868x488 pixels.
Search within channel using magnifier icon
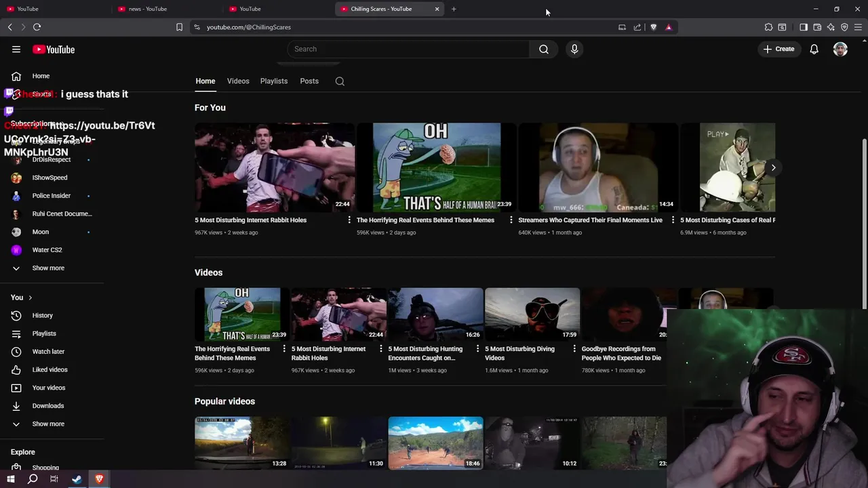pyautogui.click(x=340, y=81)
